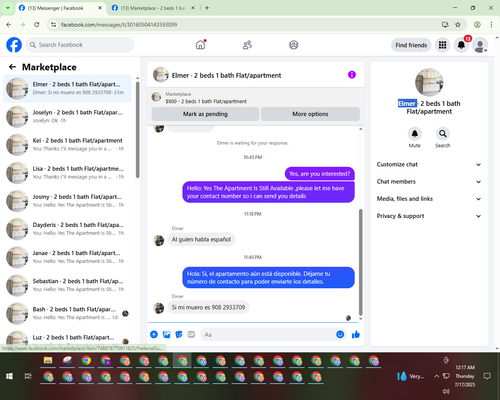Open Joselyn conversation in chat list
Screen dimensions: 500x400
pos(67,116)
